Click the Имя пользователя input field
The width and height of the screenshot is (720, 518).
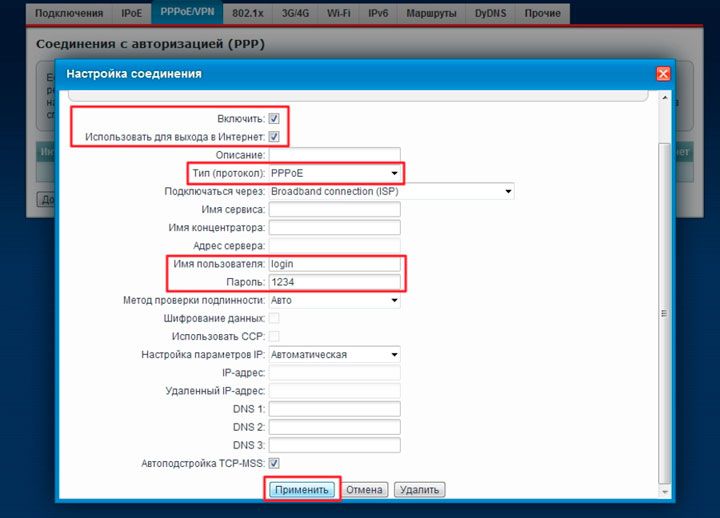coord(334,264)
